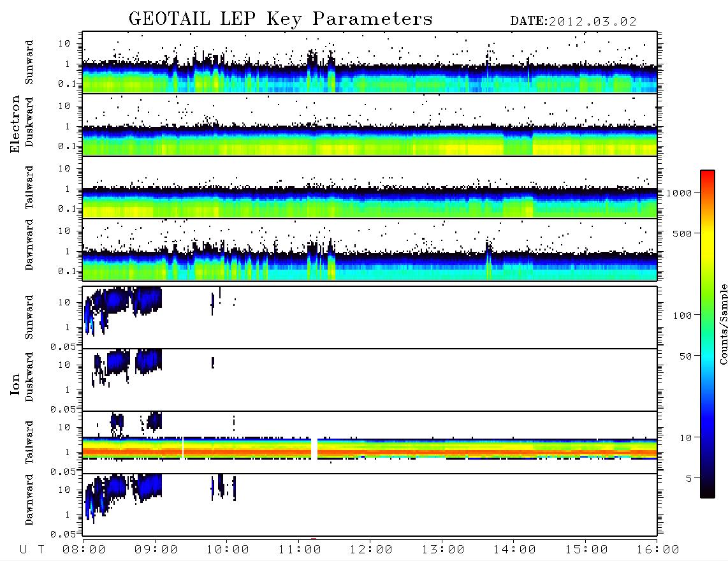Click the "0.05" tick of Ion Dawnward panel
This screenshot has height=561, width=728.
tap(63, 534)
